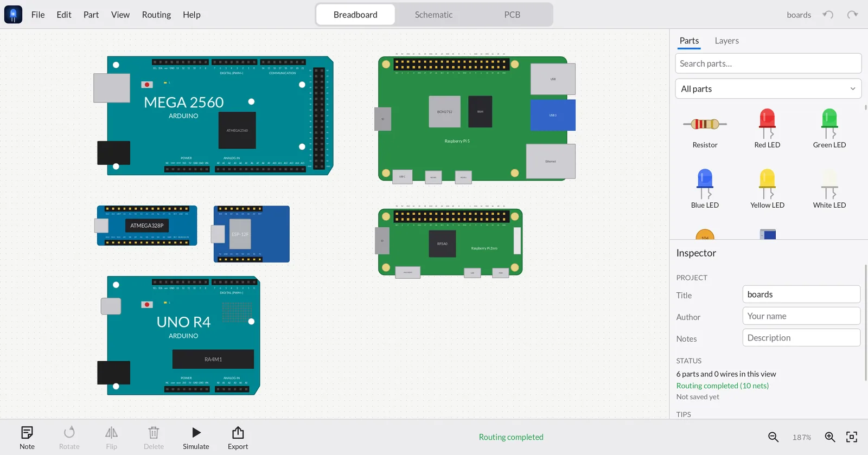This screenshot has height=455, width=868.
Task: Select the ATMEGA328P nano board
Action: point(146,226)
